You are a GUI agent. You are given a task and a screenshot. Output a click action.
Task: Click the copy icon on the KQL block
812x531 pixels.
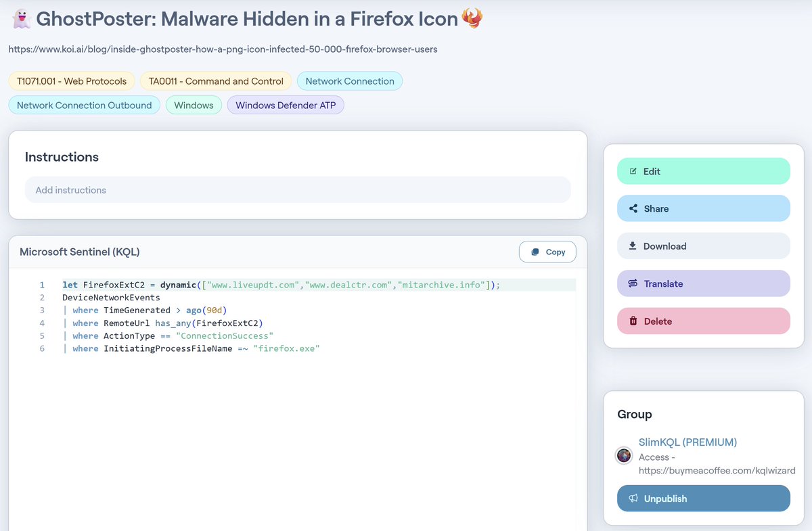(534, 251)
